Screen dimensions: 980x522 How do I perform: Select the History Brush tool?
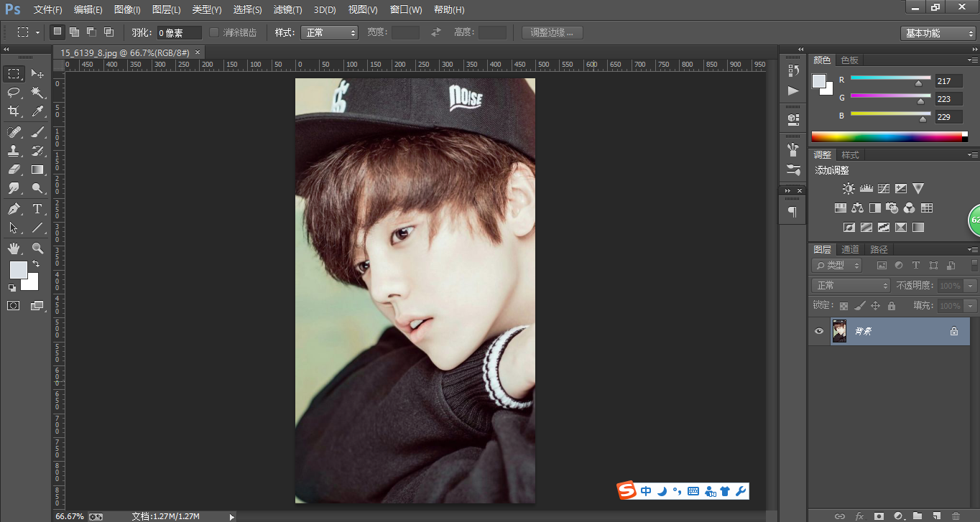tap(37, 151)
